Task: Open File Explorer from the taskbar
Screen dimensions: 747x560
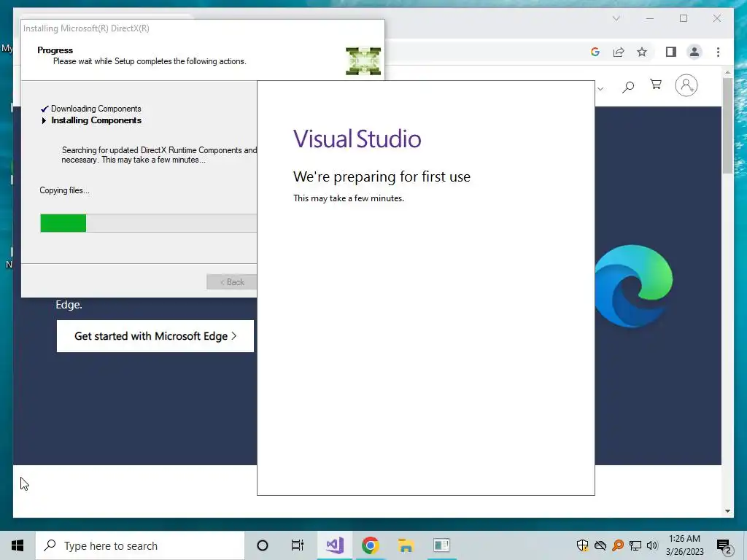Action: point(406,545)
